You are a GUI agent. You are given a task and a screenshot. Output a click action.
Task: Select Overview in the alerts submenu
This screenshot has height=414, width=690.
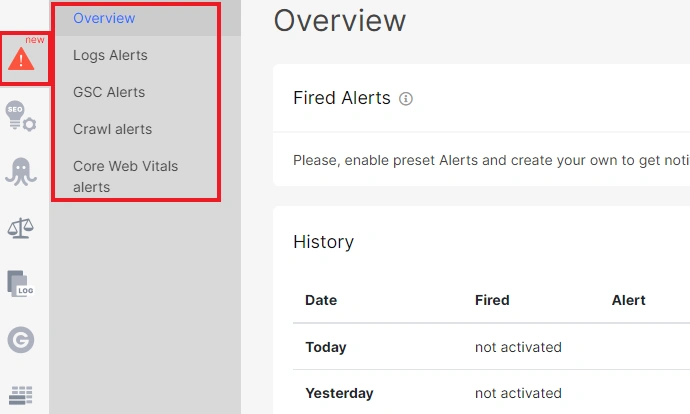tap(104, 18)
